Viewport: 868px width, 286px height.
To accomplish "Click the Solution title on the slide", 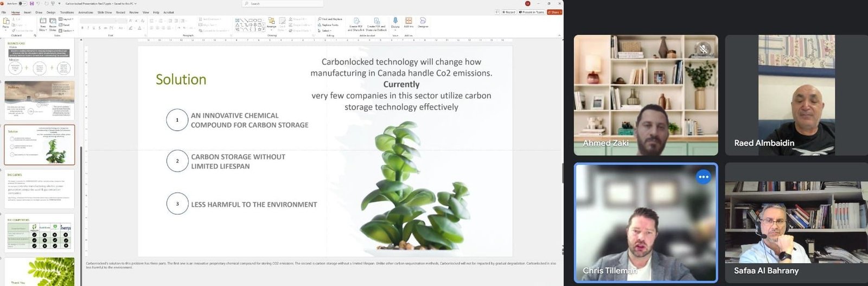I will click(x=181, y=79).
